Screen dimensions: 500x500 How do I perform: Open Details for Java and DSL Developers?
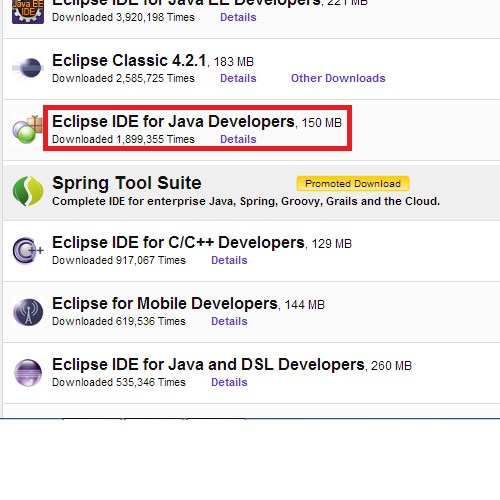pyautogui.click(x=229, y=382)
